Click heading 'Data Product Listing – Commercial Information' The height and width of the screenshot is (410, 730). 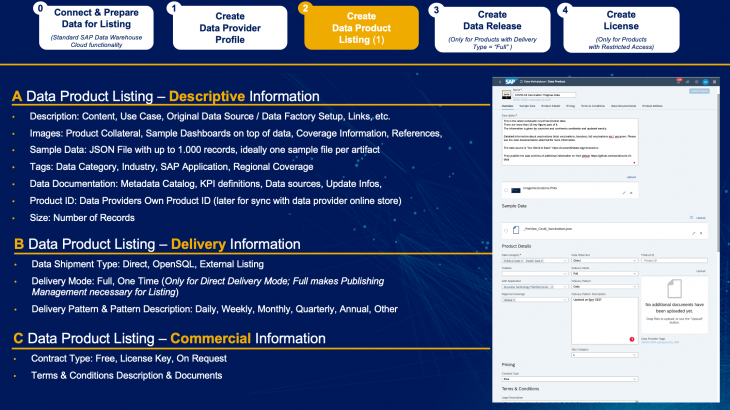click(176, 338)
